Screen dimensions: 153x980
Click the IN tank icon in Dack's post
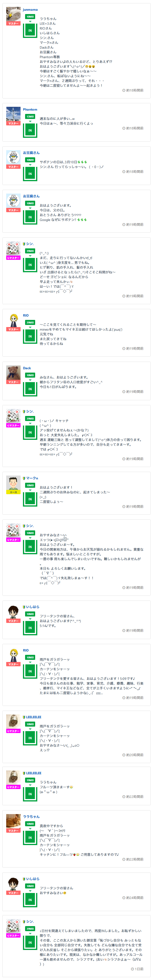pyautogui.click(x=30, y=389)
